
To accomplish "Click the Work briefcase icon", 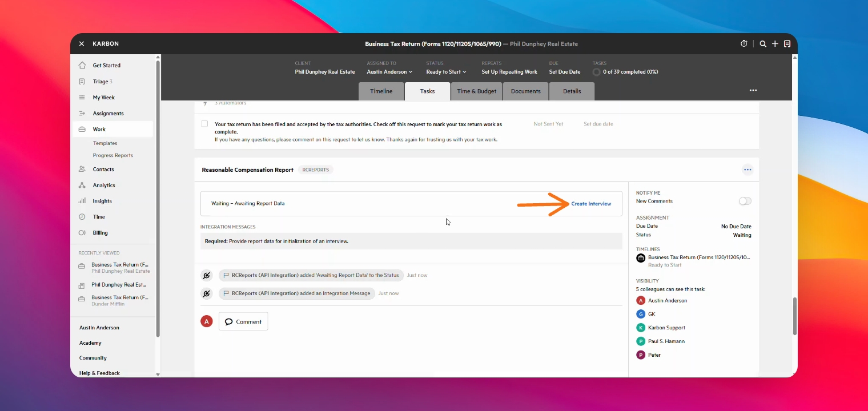I will (82, 130).
